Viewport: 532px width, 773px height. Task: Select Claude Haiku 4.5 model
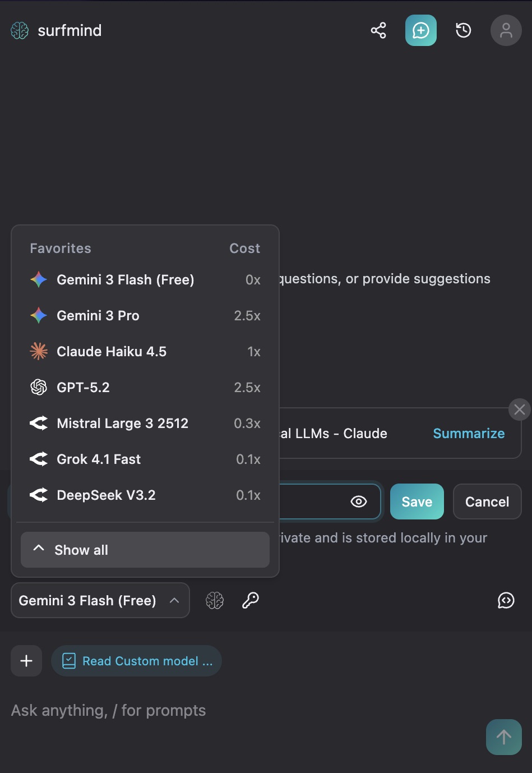112,351
